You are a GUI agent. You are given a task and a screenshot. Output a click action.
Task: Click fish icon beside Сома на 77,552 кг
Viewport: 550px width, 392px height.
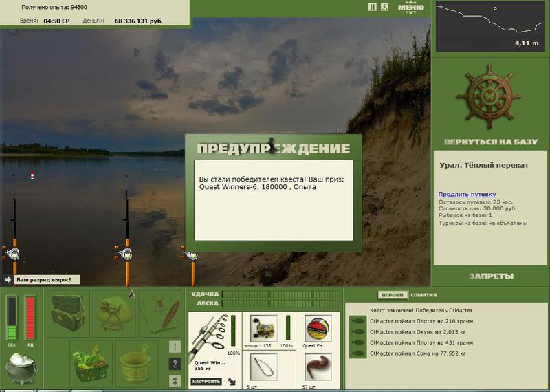pyautogui.click(x=357, y=353)
